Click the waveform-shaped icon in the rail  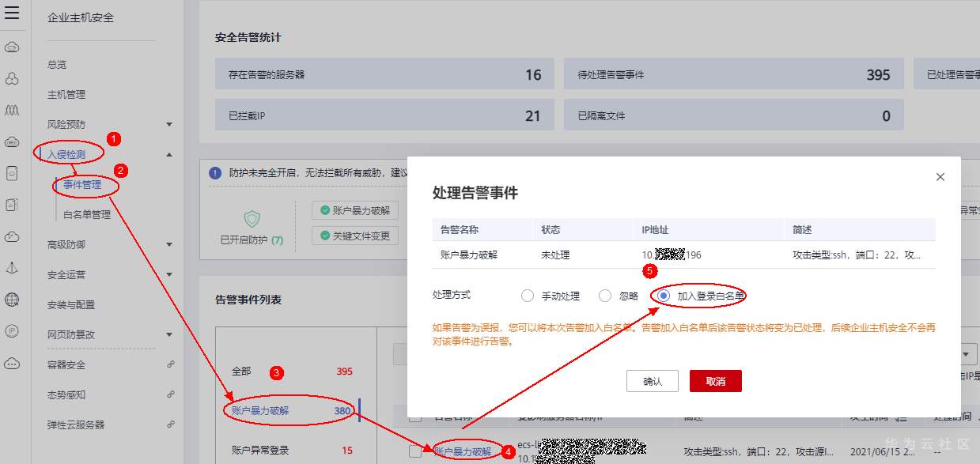pos(12,110)
